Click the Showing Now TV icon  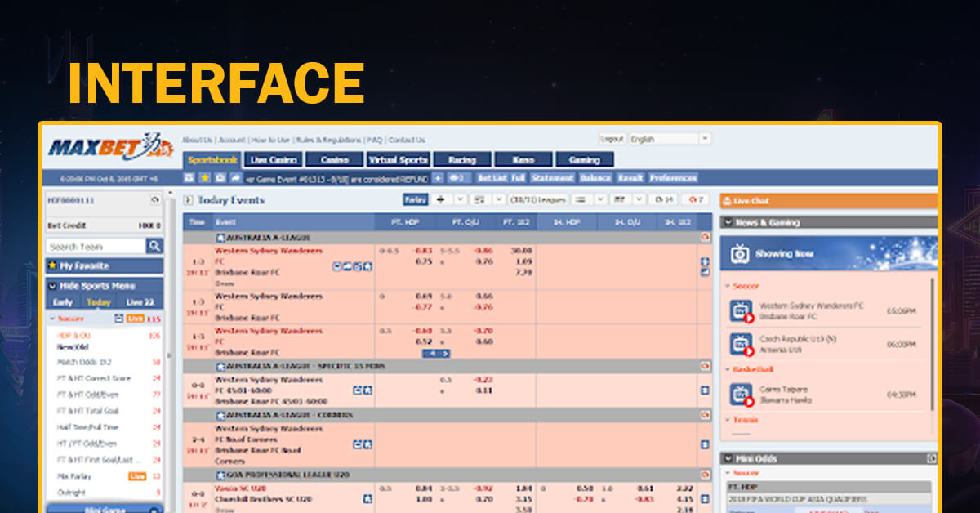(x=741, y=253)
